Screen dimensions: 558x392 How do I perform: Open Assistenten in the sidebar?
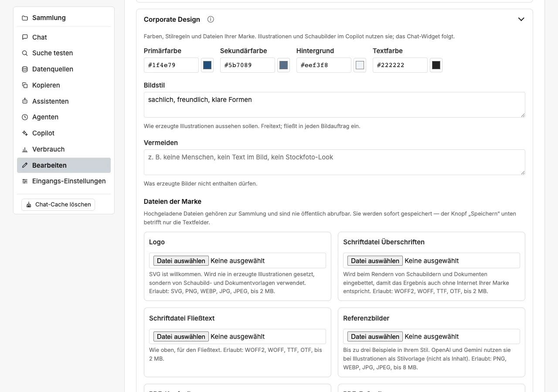(x=64, y=101)
